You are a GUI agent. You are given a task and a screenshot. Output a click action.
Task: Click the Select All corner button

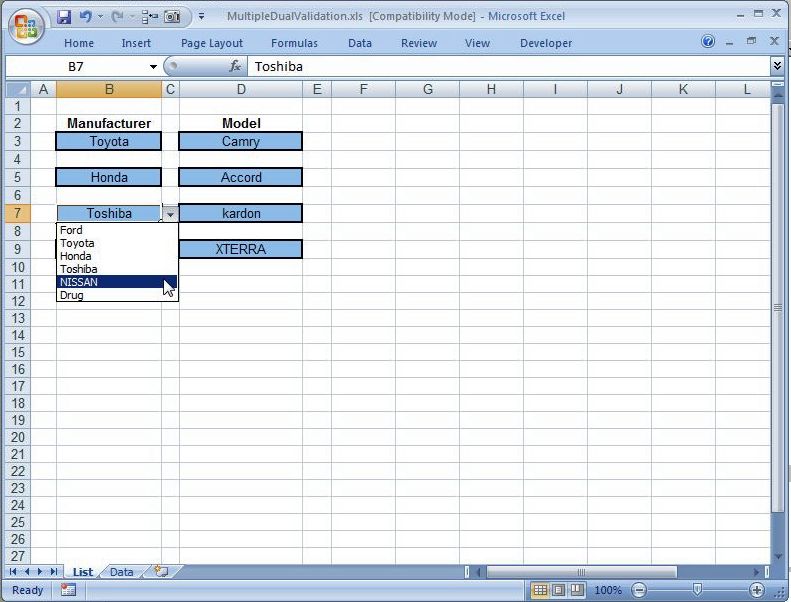click(18, 90)
